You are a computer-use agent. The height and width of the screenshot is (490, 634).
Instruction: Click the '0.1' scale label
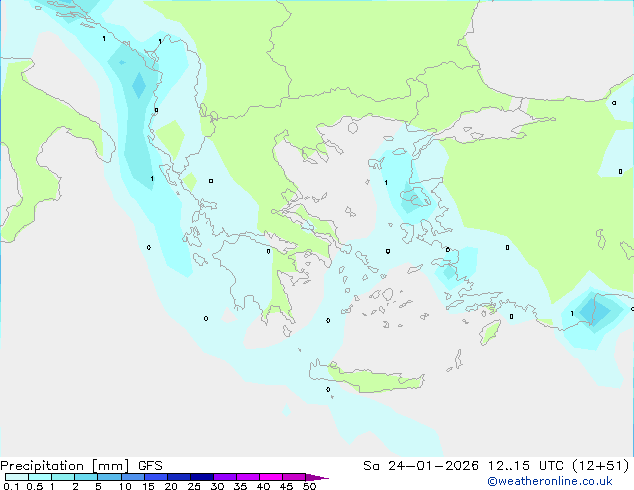click(11, 486)
